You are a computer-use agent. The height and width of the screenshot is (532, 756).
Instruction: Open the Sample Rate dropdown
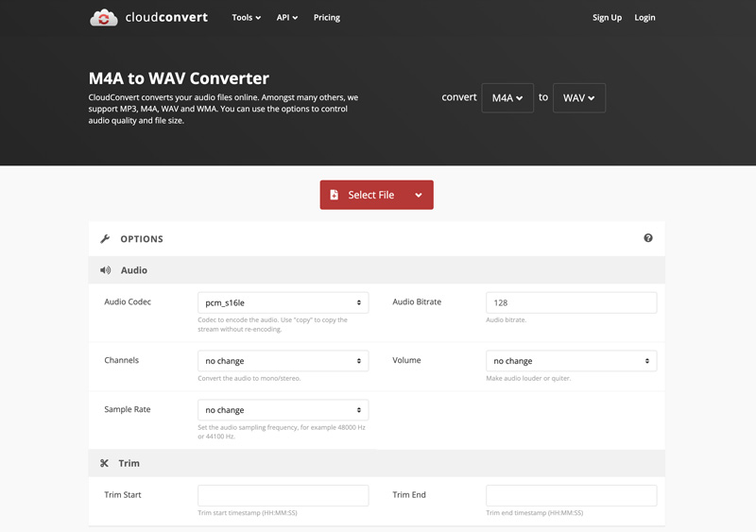tap(283, 410)
